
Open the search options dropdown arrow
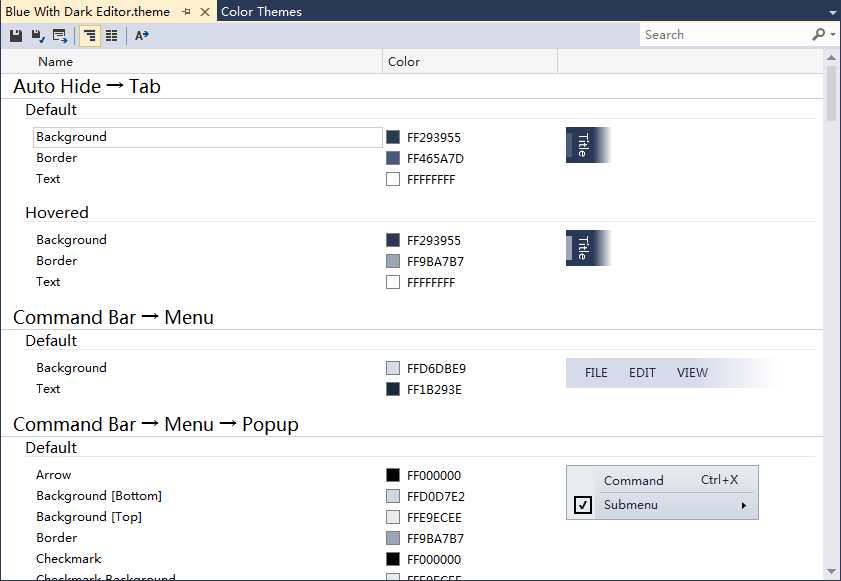coord(833,35)
